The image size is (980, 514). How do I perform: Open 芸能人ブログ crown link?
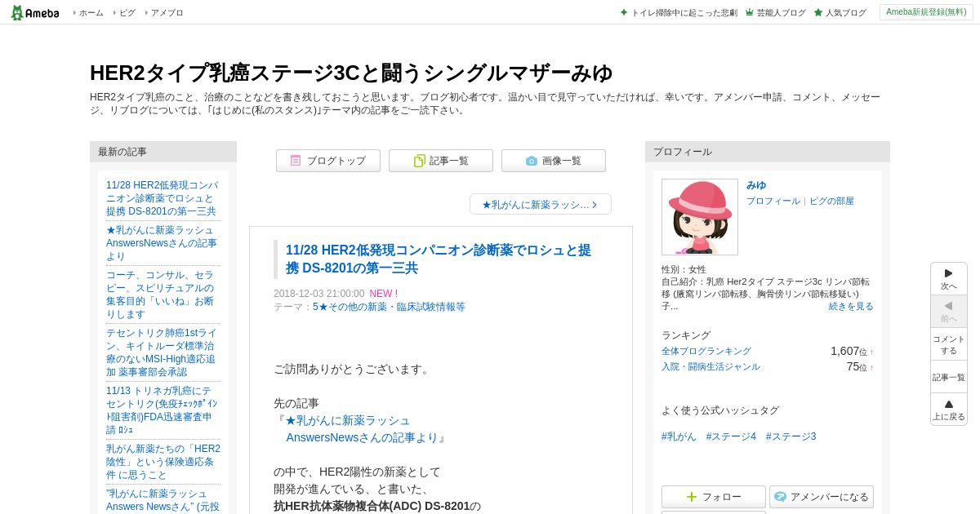pyautogui.click(x=775, y=13)
